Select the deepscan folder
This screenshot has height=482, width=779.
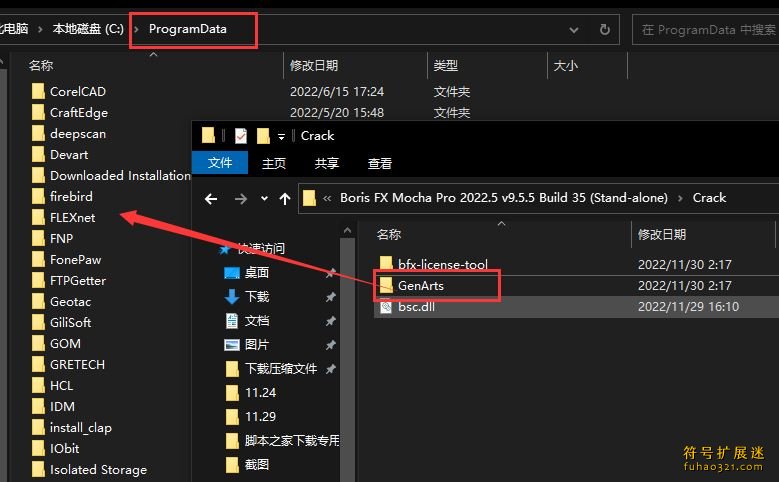point(69,134)
